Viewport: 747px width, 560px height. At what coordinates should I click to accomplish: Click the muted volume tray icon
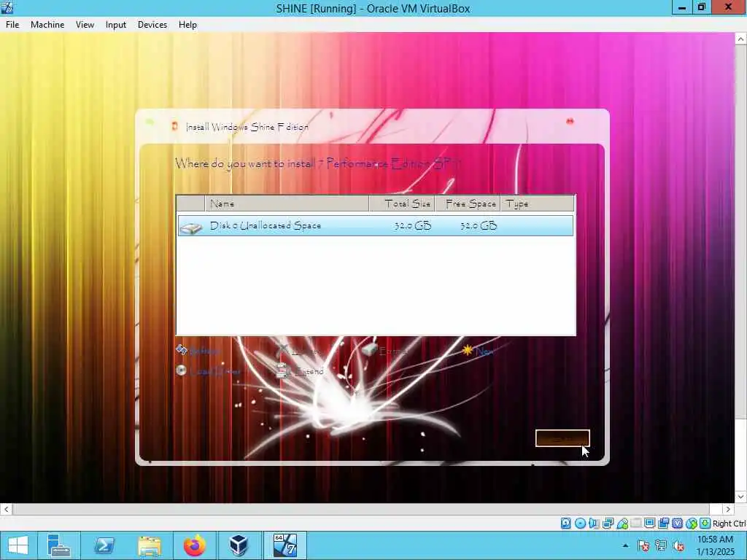(x=678, y=545)
